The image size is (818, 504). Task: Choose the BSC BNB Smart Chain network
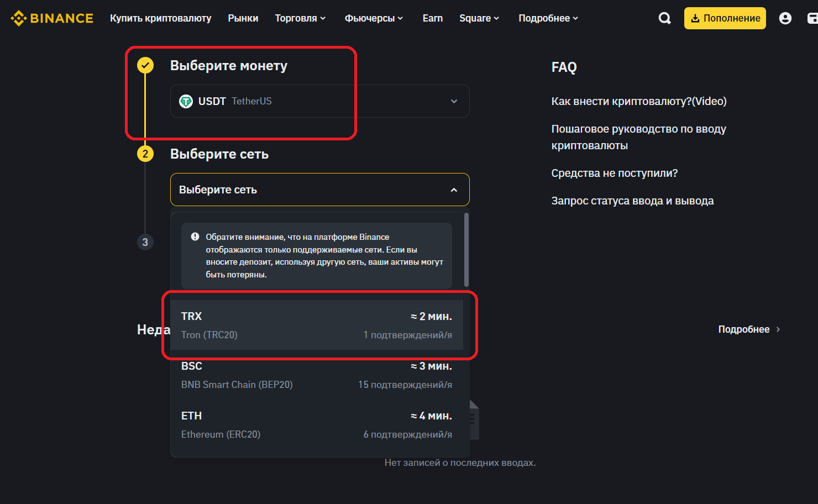[x=316, y=375]
